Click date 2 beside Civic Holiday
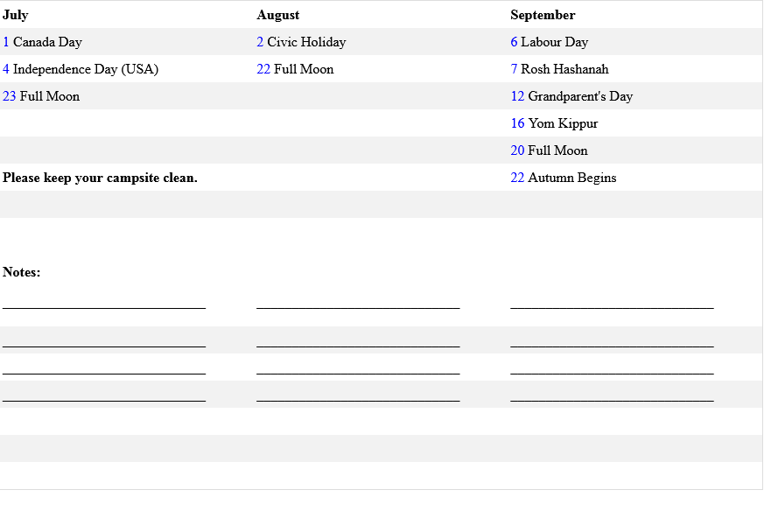The height and width of the screenshot is (532, 764). [x=260, y=42]
